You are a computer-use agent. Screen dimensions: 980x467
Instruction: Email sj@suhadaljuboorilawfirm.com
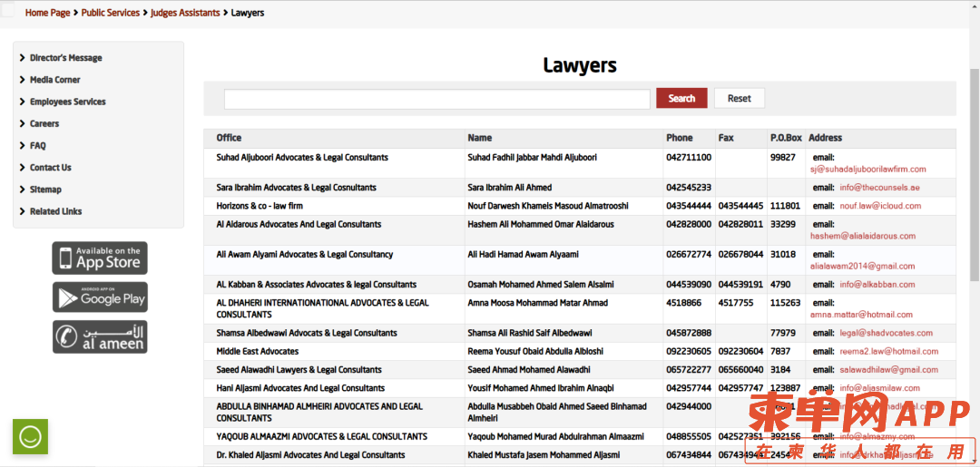(868, 170)
